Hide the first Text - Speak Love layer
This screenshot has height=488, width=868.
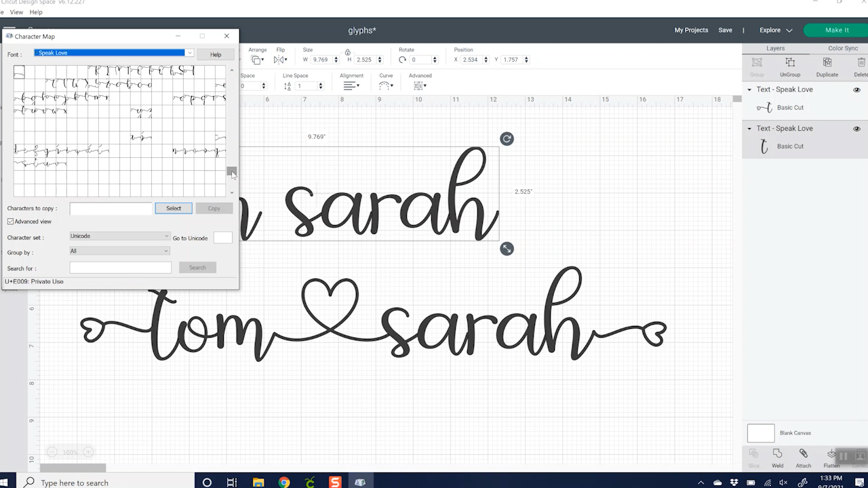(856, 89)
